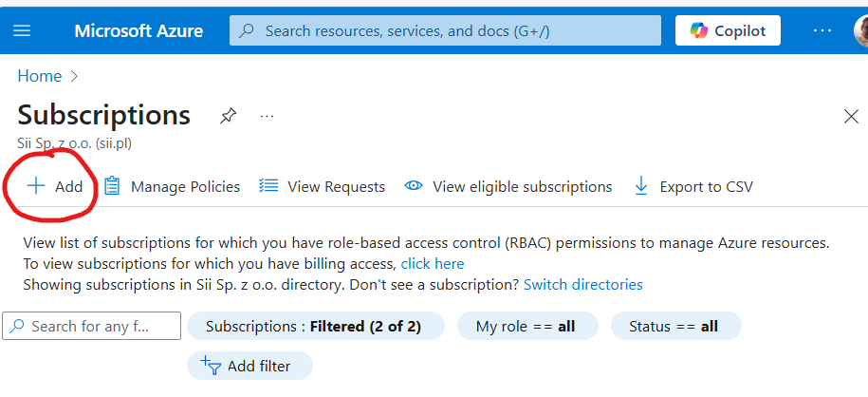Pin the Subscriptions blade to dashboard

coord(228,116)
